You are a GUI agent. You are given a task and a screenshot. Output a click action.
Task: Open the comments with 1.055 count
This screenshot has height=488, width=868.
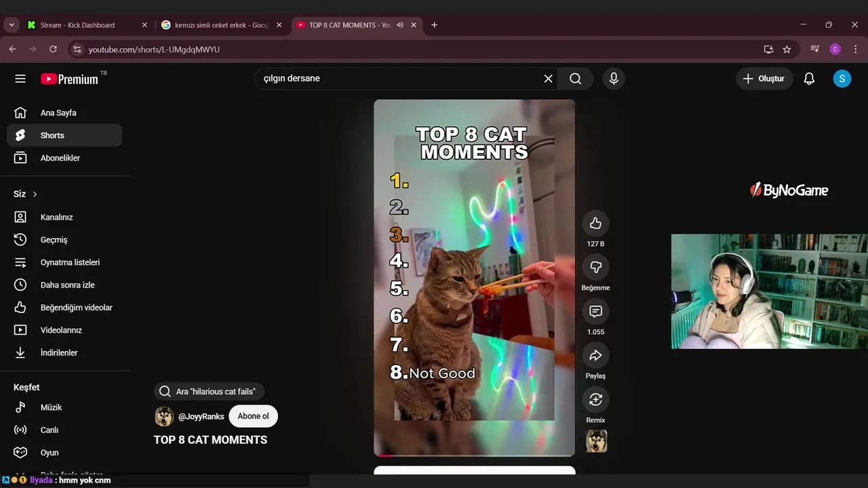[595, 311]
